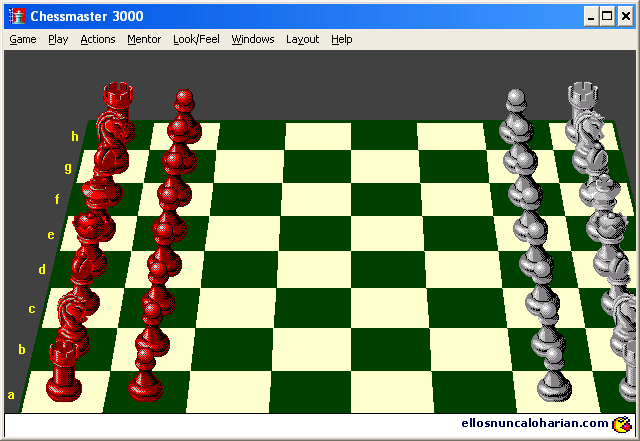The width and height of the screenshot is (640, 441).
Task: Select the red knight on file g
Action: (x=112, y=143)
